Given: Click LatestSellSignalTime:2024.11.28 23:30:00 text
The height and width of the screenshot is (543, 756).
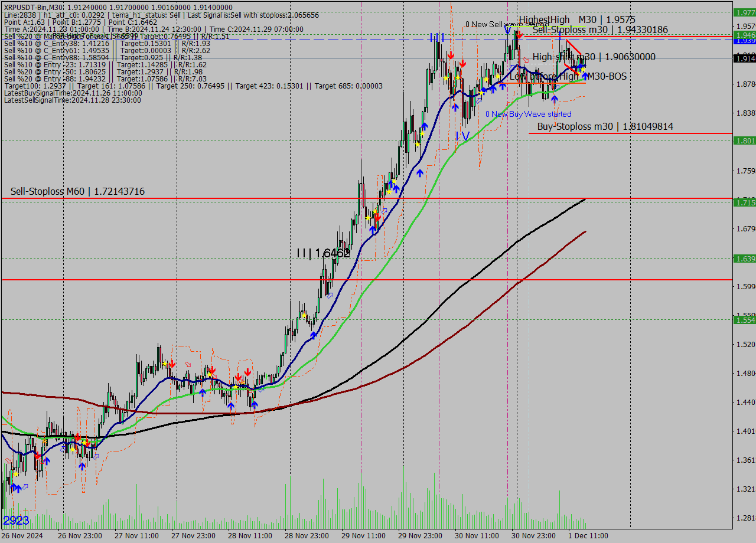Looking at the screenshot, I should (x=72, y=100).
